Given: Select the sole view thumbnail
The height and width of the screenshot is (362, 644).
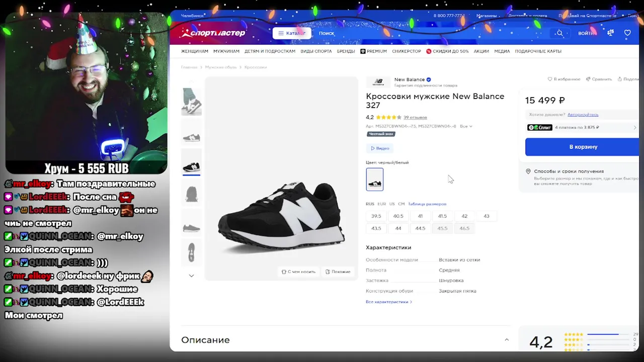Looking at the screenshot, I should point(191,251).
